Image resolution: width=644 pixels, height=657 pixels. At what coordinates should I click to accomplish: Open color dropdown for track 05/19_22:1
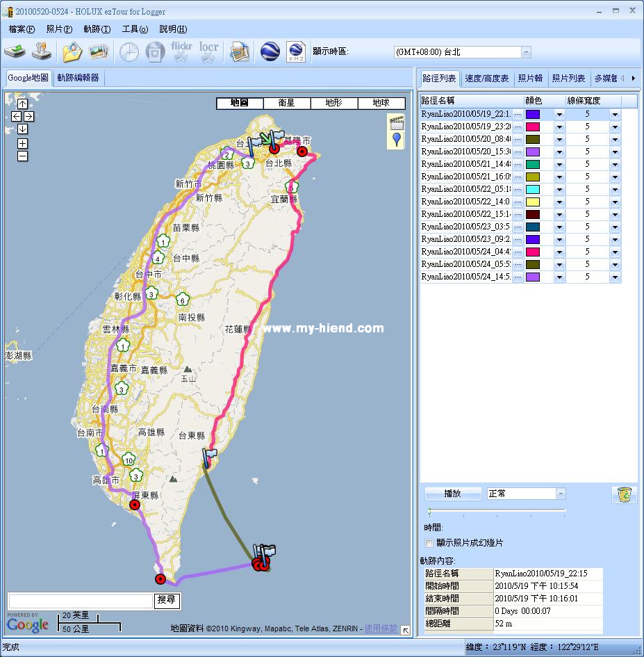point(559,115)
